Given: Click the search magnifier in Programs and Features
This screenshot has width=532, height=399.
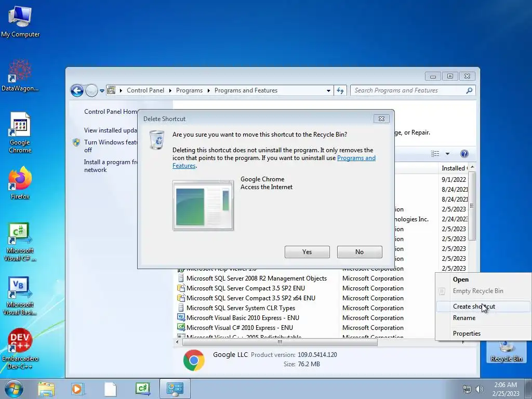Looking at the screenshot, I should pos(469,90).
